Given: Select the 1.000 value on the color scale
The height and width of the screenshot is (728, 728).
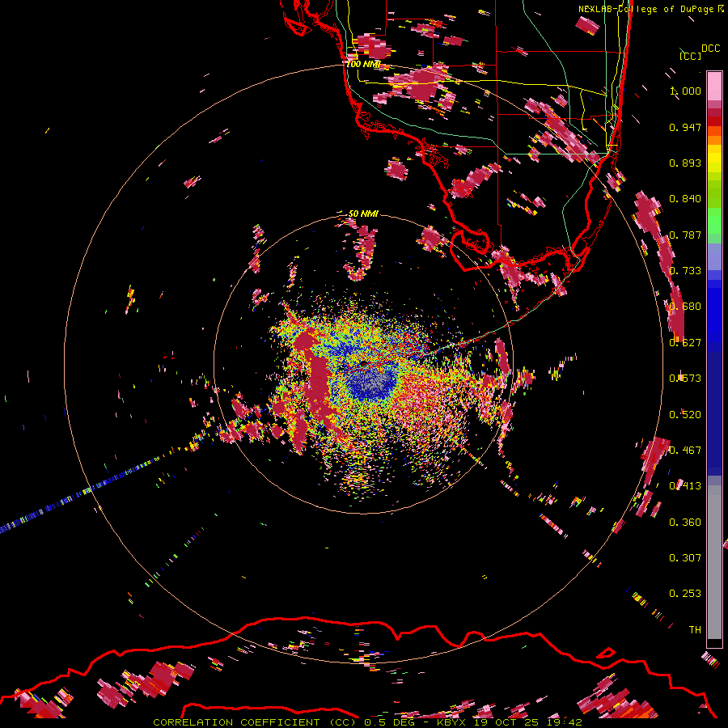Looking at the screenshot, I should pyautogui.click(x=685, y=91).
